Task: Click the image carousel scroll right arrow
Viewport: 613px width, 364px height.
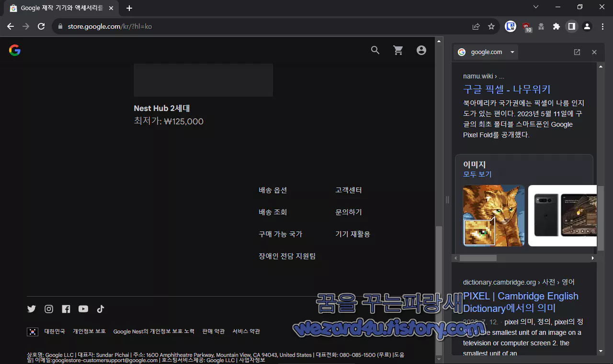Action: 593,258
